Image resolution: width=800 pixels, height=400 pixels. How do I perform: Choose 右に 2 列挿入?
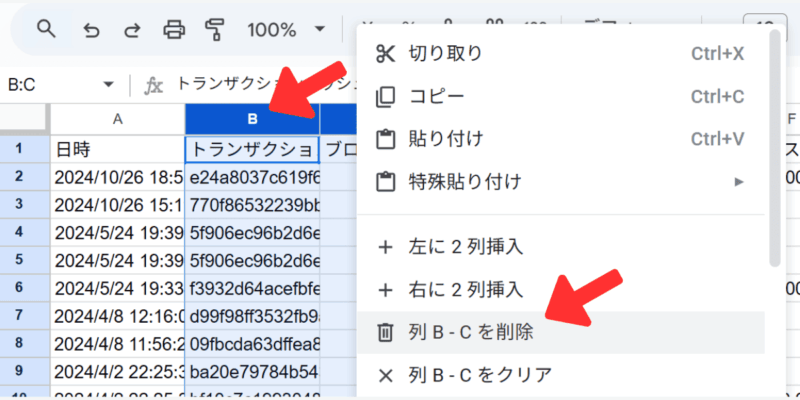pyautogui.click(x=561, y=290)
